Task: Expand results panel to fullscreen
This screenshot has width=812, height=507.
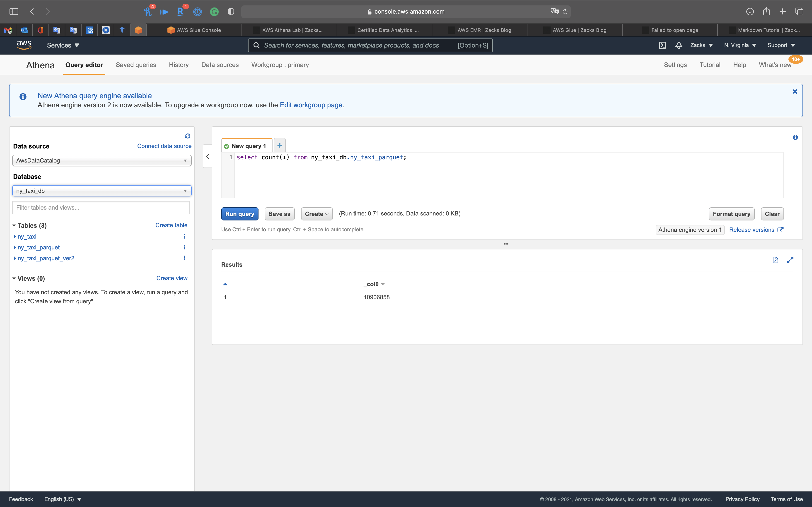Action: point(790,260)
